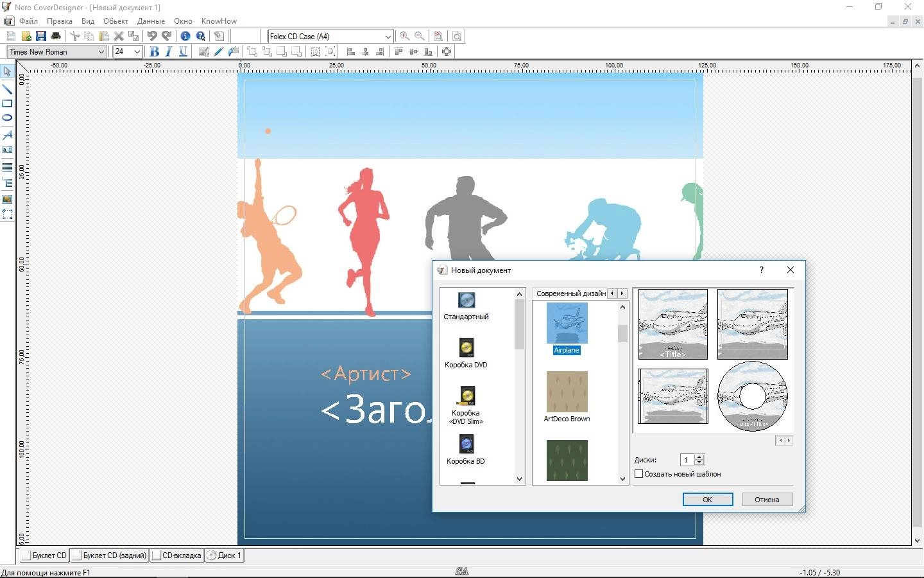
Task: Decrease the Диски spinner value
Action: click(699, 462)
